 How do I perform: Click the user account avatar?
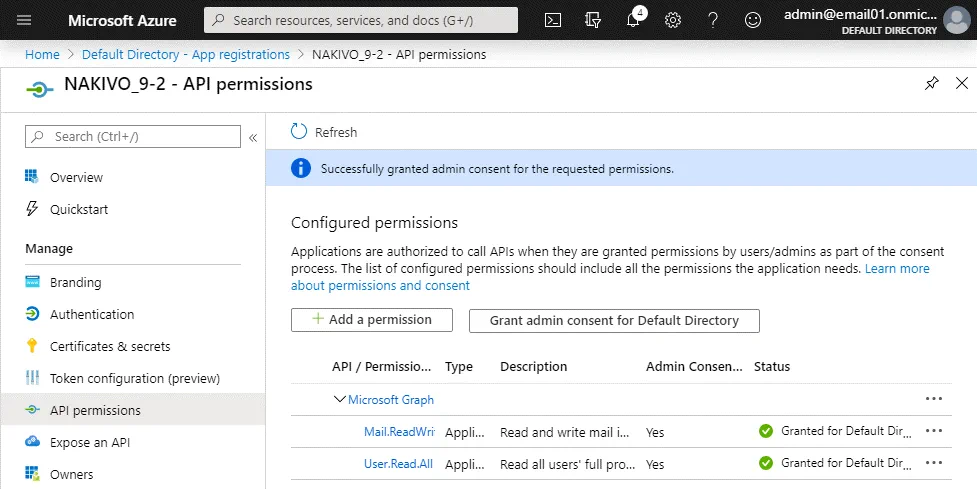956,20
